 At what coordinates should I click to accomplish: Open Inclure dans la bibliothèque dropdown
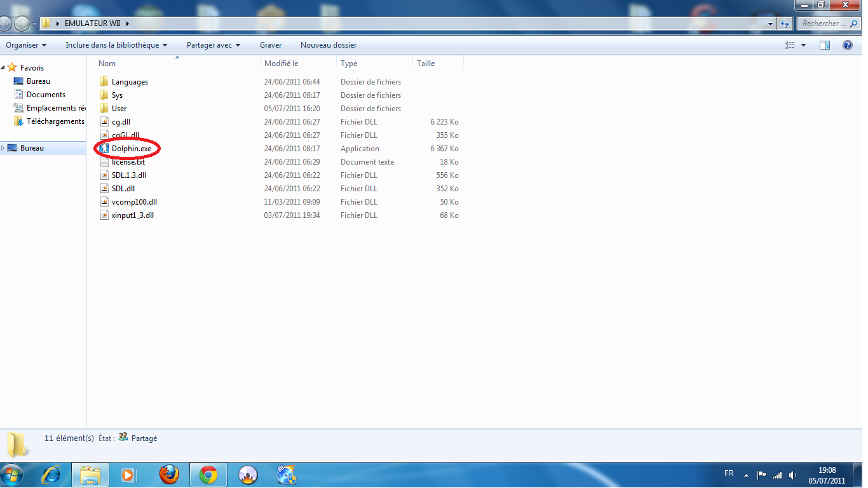[116, 45]
